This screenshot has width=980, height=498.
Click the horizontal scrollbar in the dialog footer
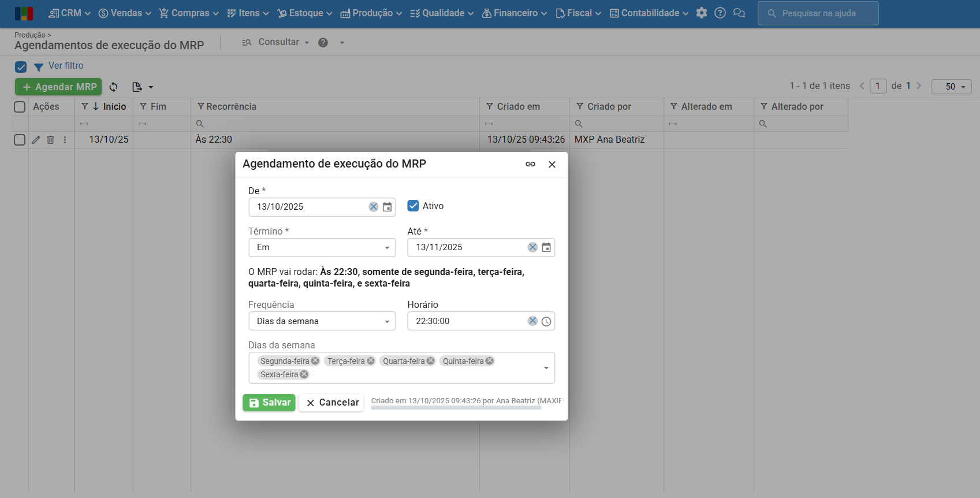click(x=456, y=408)
